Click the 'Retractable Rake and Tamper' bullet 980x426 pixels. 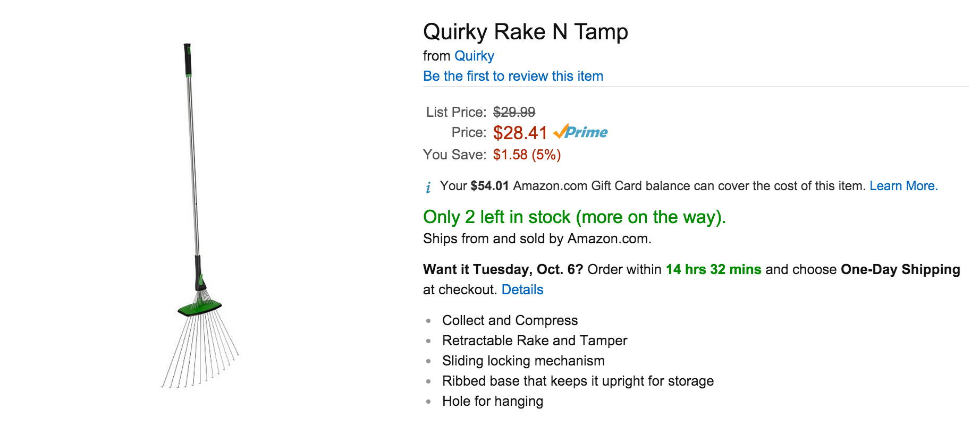tap(534, 340)
